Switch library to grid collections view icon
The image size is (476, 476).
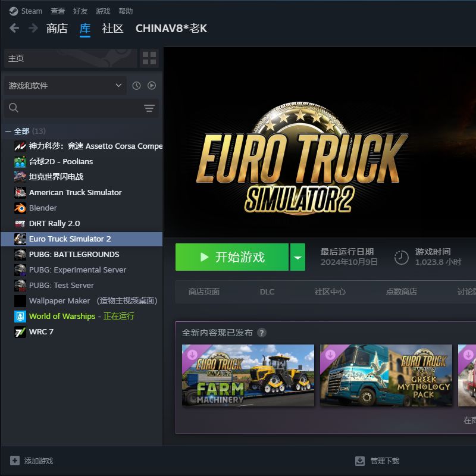pyautogui.click(x=149, y=58)
